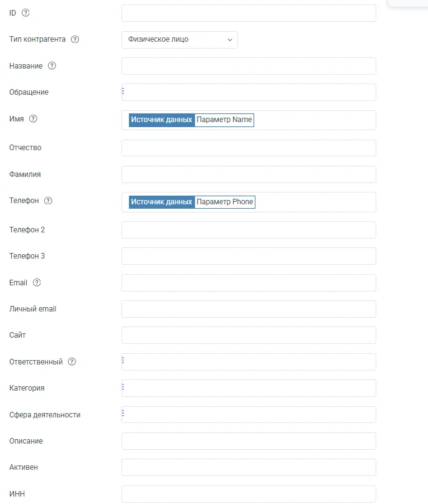Click the help icon beside Ответственный
The image size is (428, 504).
[72, 361]
